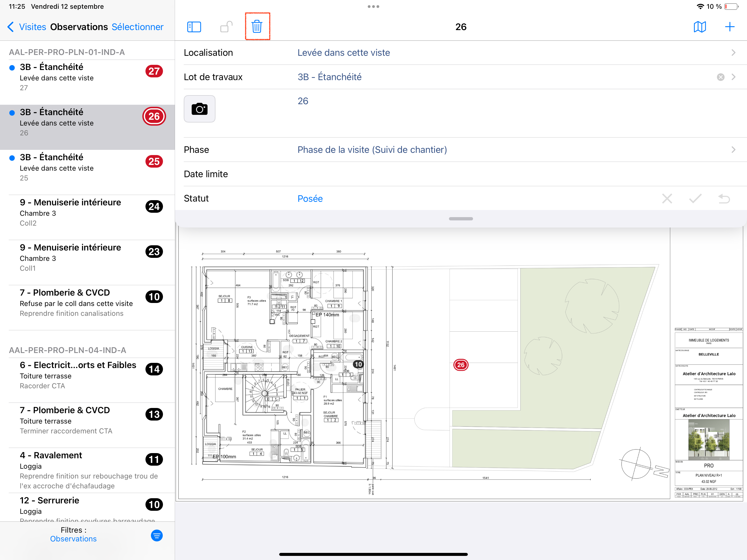Tap red badge 27 in list
The image size is (747, 560).
point(154,71)
